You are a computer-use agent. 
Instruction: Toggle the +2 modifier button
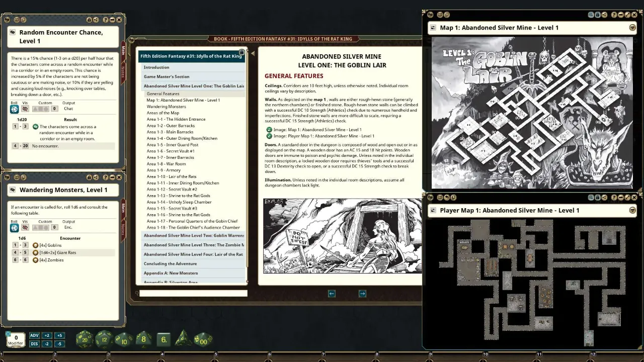pos(47,335)
